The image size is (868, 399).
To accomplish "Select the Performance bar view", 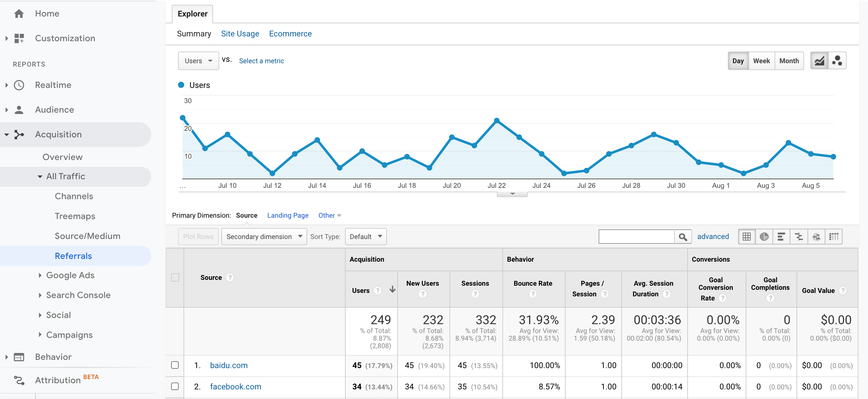I will 782,236.
